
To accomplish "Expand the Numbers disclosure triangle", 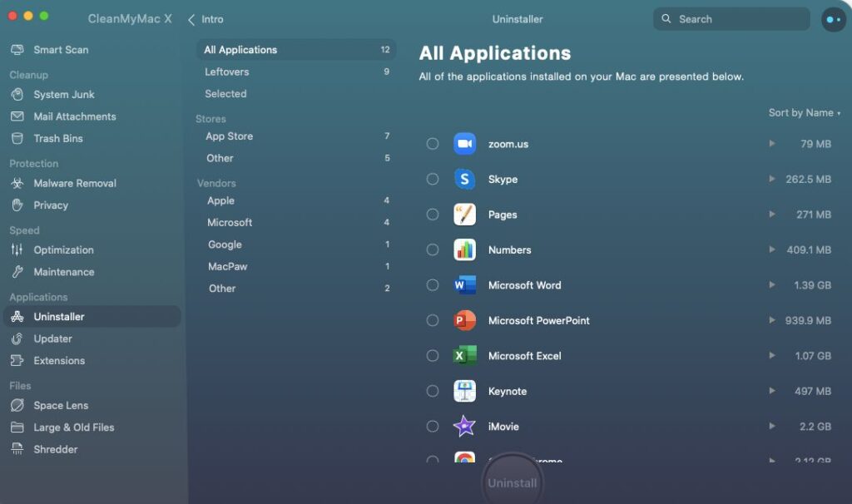I will [772, 250].
